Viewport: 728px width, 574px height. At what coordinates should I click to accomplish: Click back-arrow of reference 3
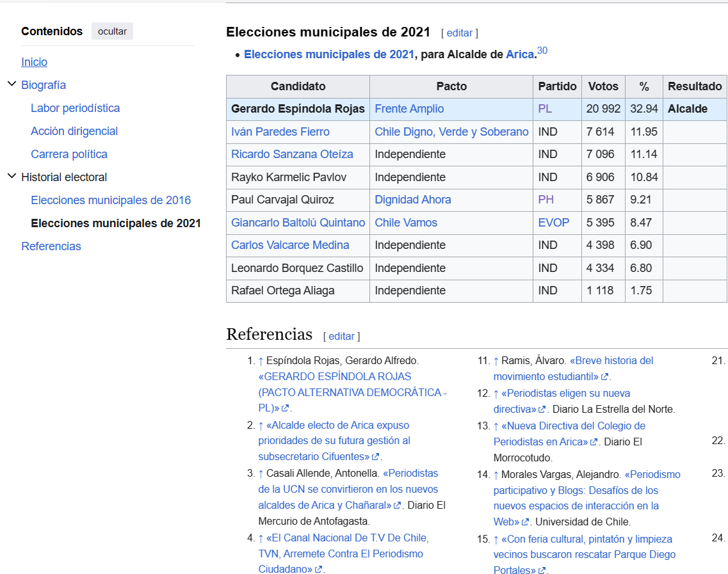coord(261,474)
